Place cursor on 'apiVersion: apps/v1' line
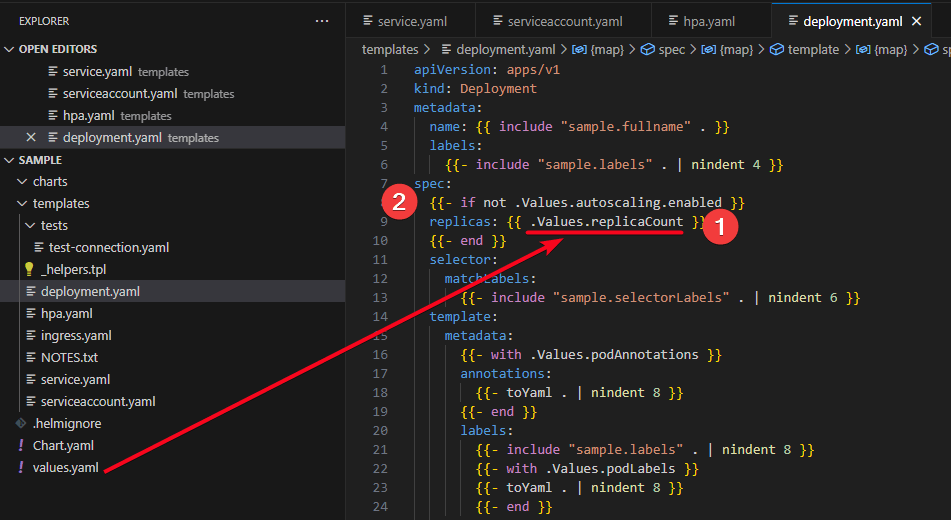This screenshot has width=951, height=520. pos(487,70)
